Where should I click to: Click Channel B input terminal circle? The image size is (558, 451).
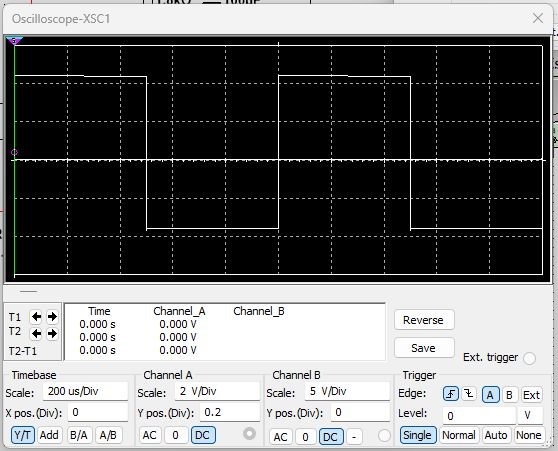click(x=384, y=435)
